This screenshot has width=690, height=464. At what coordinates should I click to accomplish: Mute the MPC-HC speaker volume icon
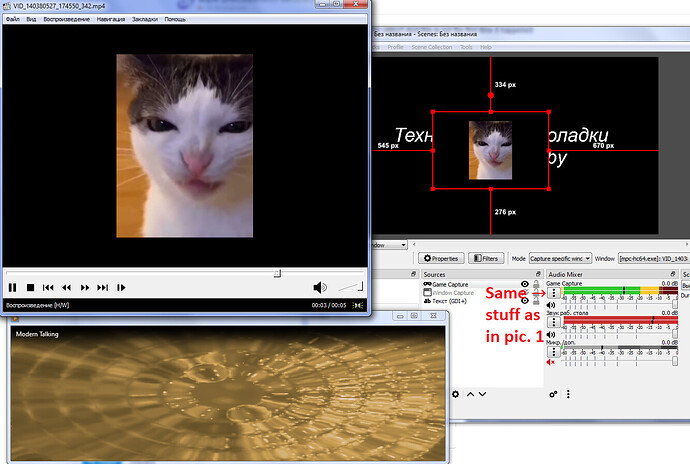320,287
